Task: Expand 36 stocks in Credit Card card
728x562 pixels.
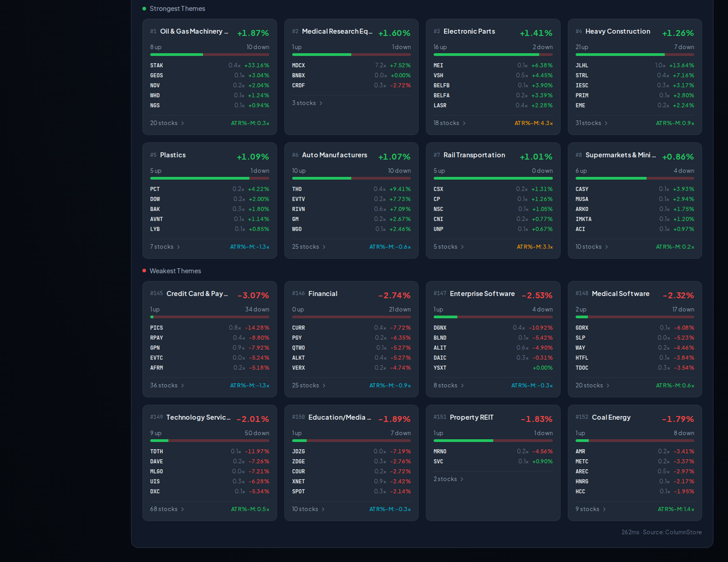Action: pos(167,386)
